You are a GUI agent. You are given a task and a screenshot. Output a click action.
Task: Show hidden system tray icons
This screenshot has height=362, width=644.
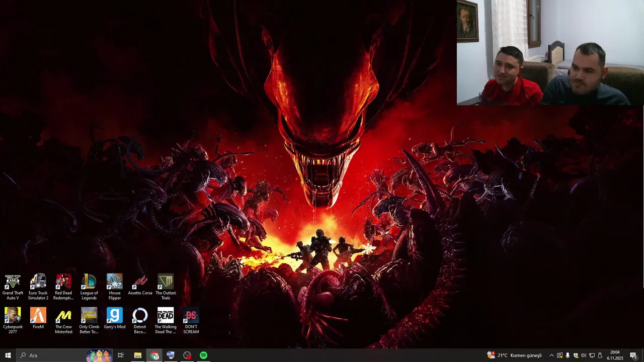coord(551,355)
